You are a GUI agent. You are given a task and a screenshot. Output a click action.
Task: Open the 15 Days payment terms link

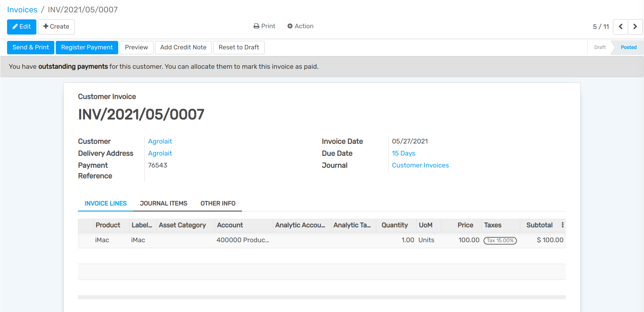click(403, 153)
